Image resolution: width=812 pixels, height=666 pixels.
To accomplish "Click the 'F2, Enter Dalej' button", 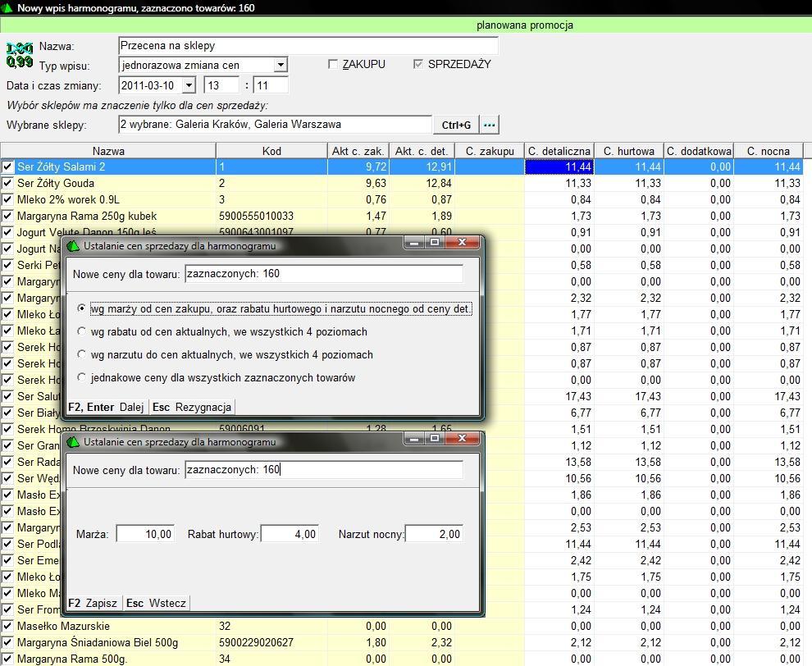I will tap(106, 407).
